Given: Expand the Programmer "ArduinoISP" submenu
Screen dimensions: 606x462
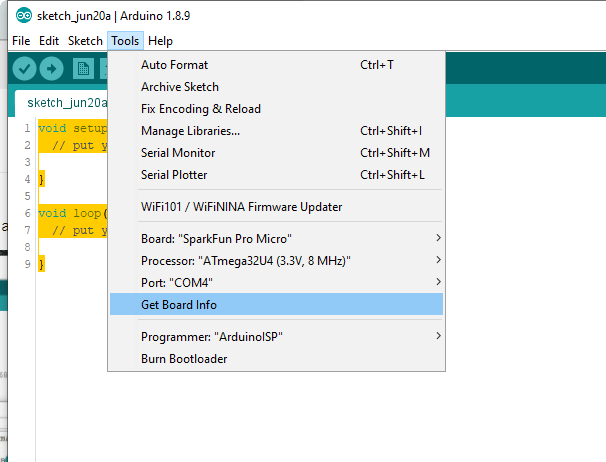Looking at the screenshot, I should click(276, 337).
